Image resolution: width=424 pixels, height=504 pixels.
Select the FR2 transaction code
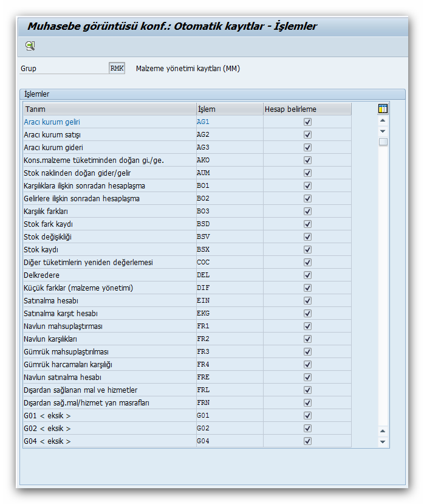[x=230, y=339]
